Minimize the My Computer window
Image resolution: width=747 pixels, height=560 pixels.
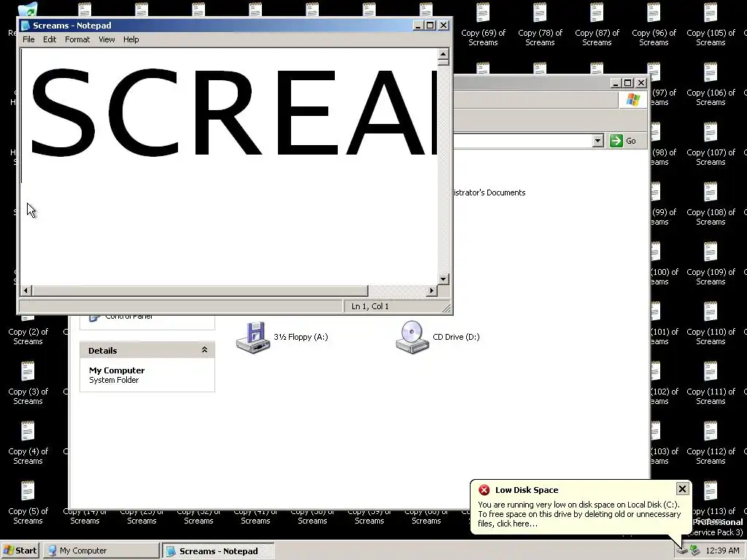coord(616,83)
